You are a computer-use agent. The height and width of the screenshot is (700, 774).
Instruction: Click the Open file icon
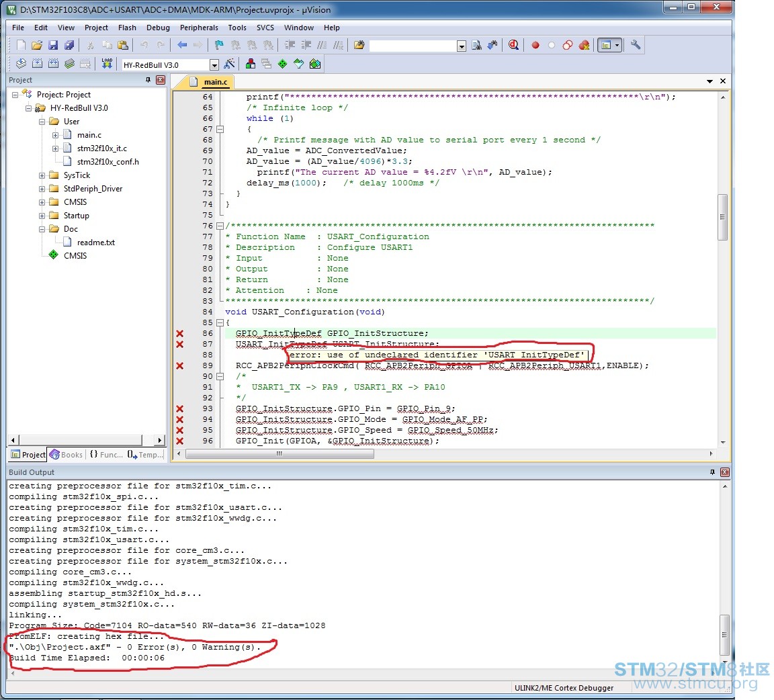click(x=37, y=46)
